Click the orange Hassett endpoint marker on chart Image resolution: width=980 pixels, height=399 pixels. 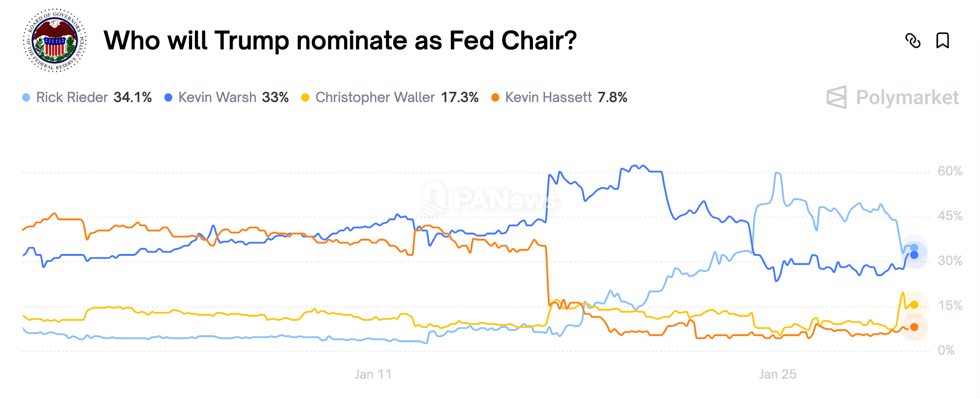click(914, 327)
